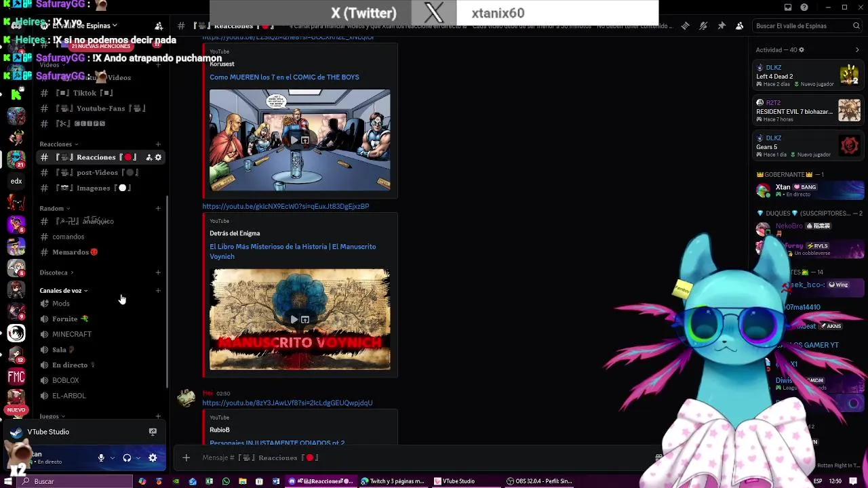Open Gears 5 activity card

[808, 146]
